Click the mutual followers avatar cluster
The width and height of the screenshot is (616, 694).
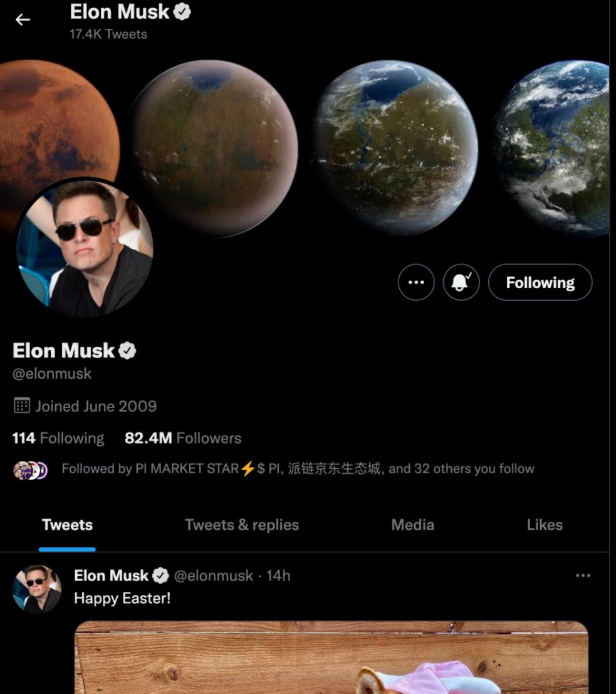pyautogui.click(x=30, y=470)
